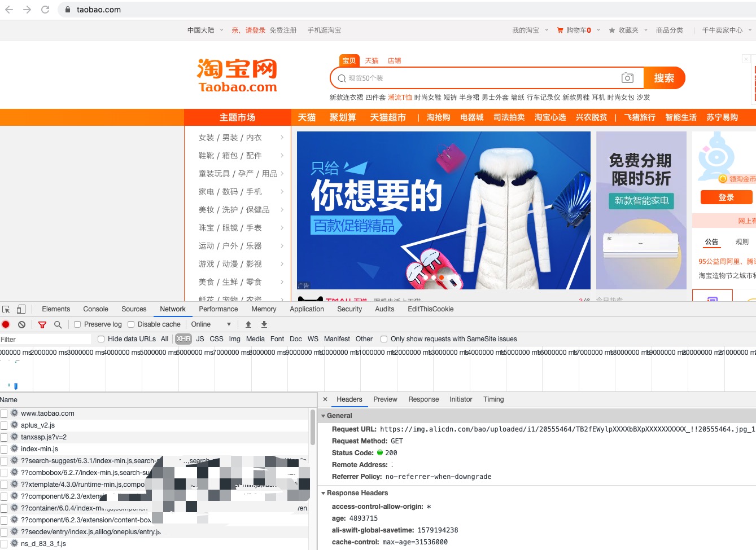This screenshot has height=550, width=756.
Task: Open the Sources panel tab
Action: coord(134,309)
